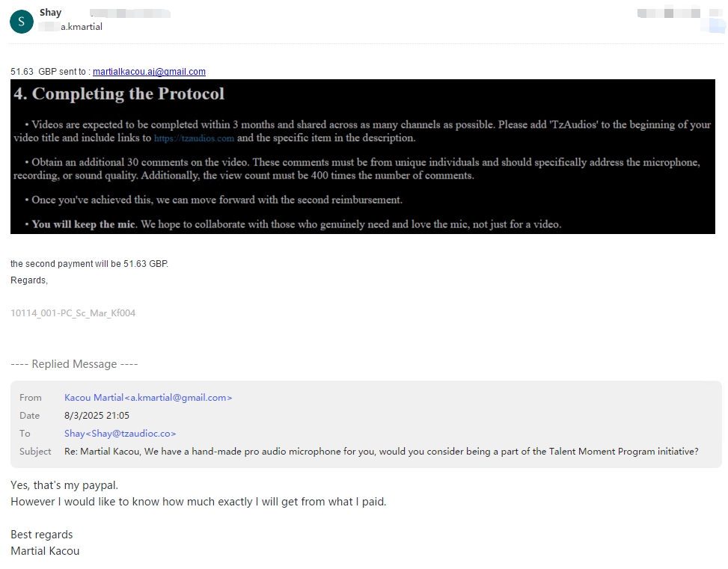Viewport: 728px width, 569px height.
Task: Click the Talent Moment Program subject line
Action: [381, 451]
